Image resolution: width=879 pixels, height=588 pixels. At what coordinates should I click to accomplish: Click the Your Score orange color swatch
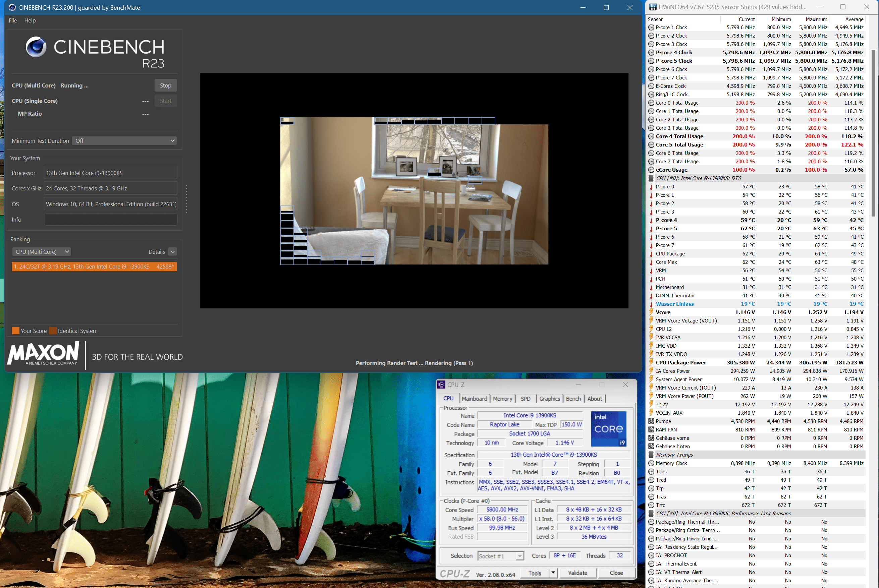(15, 331)
